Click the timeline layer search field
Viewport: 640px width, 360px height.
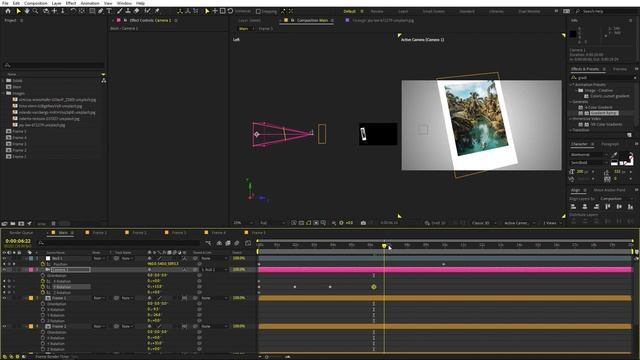(118, 243)
